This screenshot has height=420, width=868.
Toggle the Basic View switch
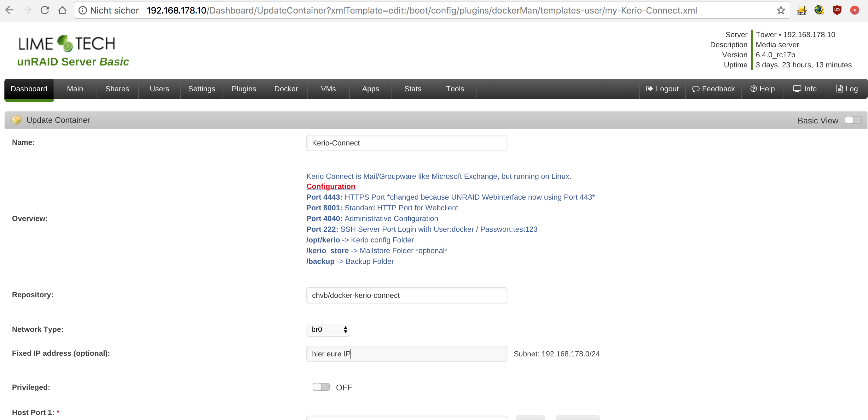coord(853,120)
